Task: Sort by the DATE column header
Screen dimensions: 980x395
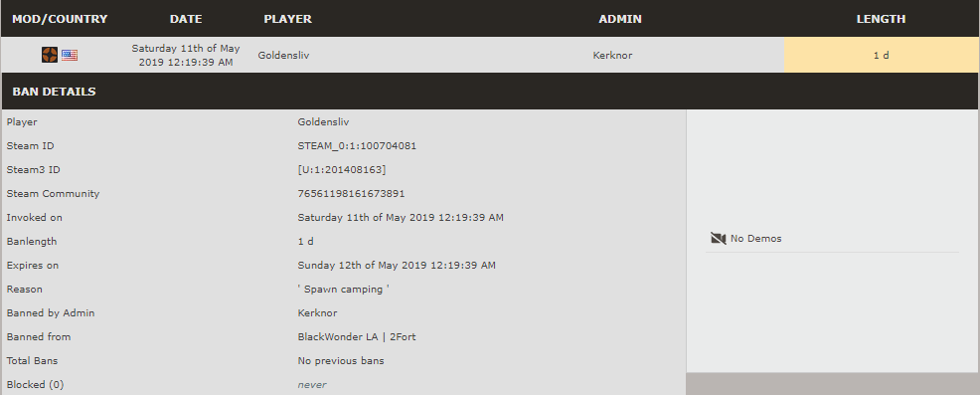Action: 186,19
